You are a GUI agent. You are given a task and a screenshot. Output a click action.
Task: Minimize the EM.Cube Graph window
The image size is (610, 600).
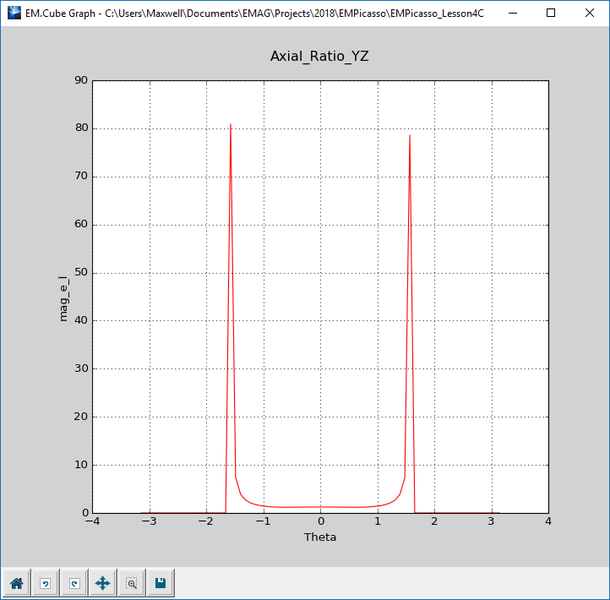pyautogui.click(x=504, y=14)
